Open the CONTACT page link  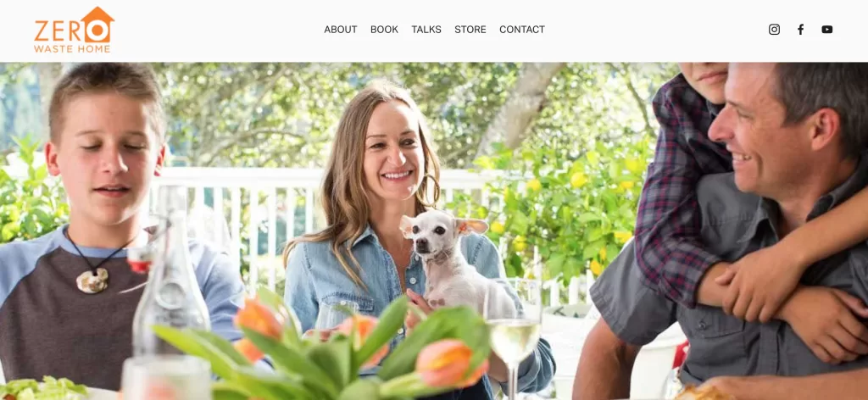pos(522,30)
